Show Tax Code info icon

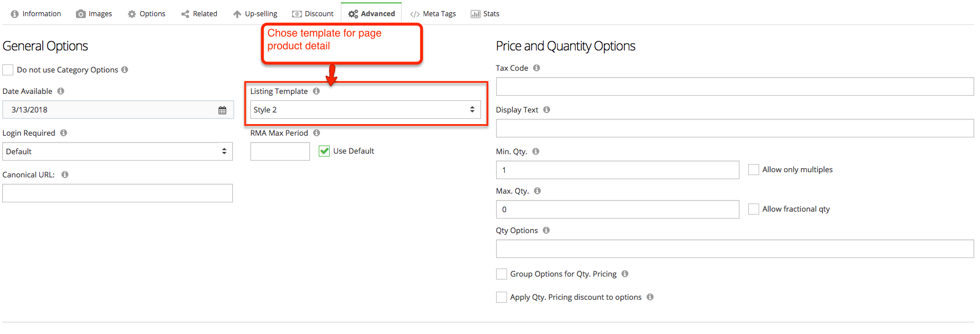pos(537,68)
